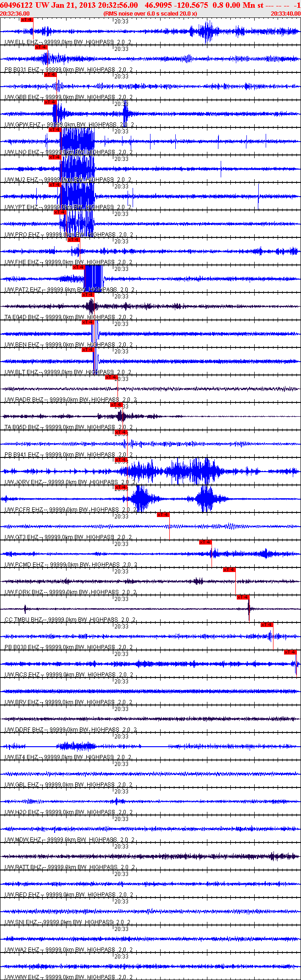301x980 pixels.
Task: Select the UW.GBL EHZ station label
Action: [22, 785]
